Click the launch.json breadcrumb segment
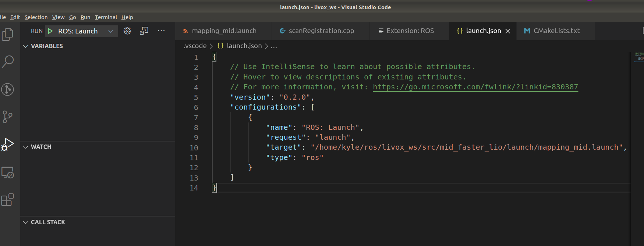 point(244,46)
